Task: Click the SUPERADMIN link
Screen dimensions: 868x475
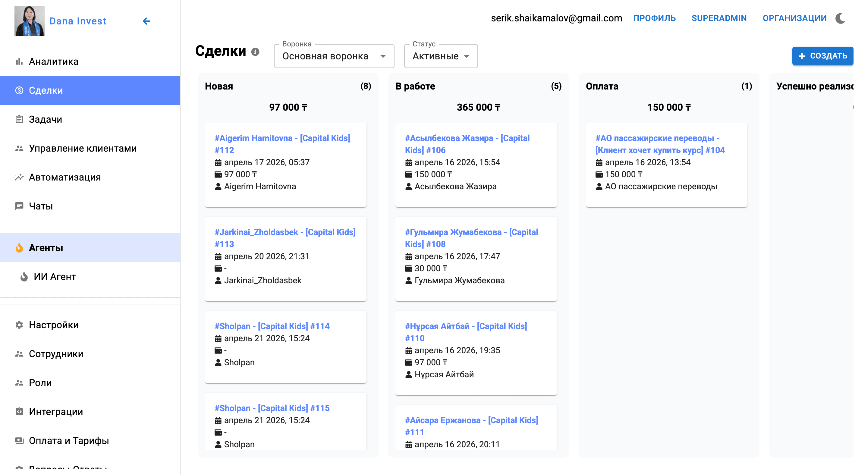Action: [x=719, y=18]
